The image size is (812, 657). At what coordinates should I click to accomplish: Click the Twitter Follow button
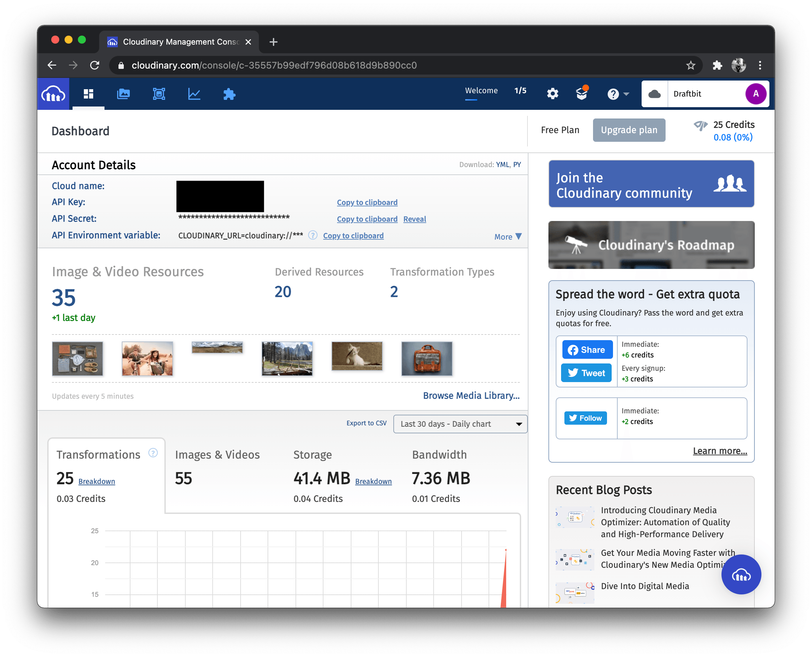(585, 418)
